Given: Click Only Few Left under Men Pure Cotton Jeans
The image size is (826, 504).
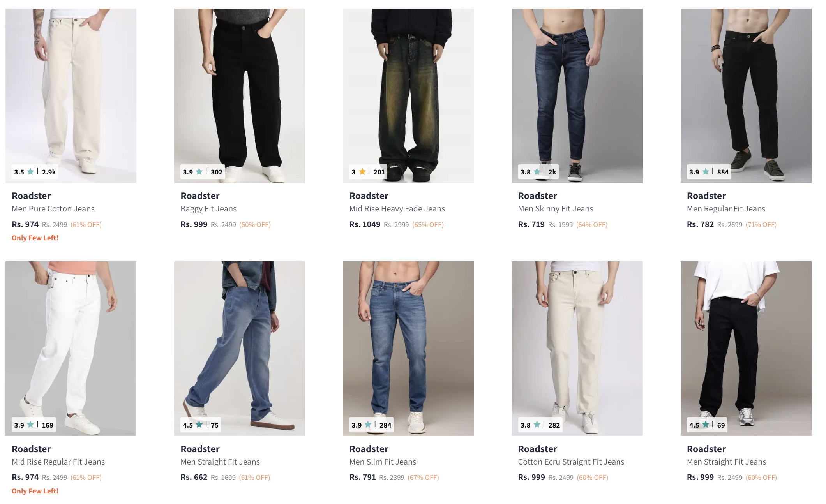Looking at the screenshot, I should (x=35, y=238).
